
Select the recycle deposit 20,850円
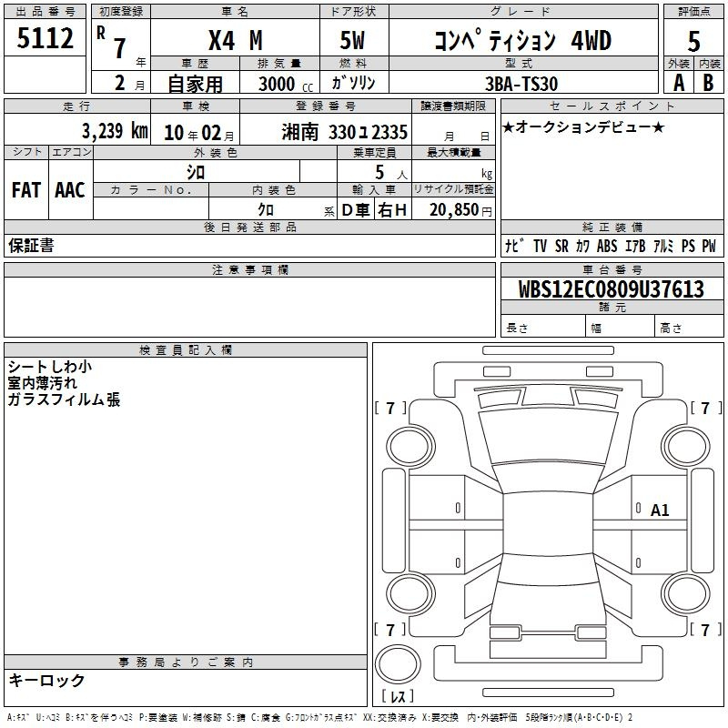460,210
